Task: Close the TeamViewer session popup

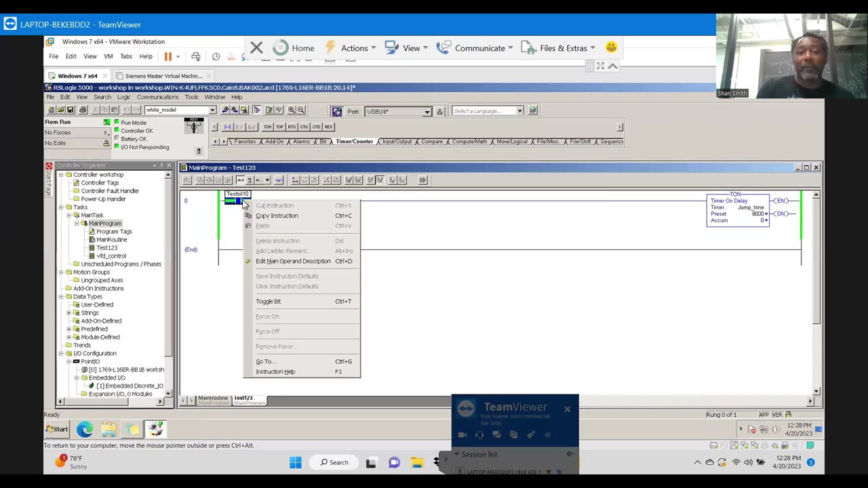Action: pos(568,409)
